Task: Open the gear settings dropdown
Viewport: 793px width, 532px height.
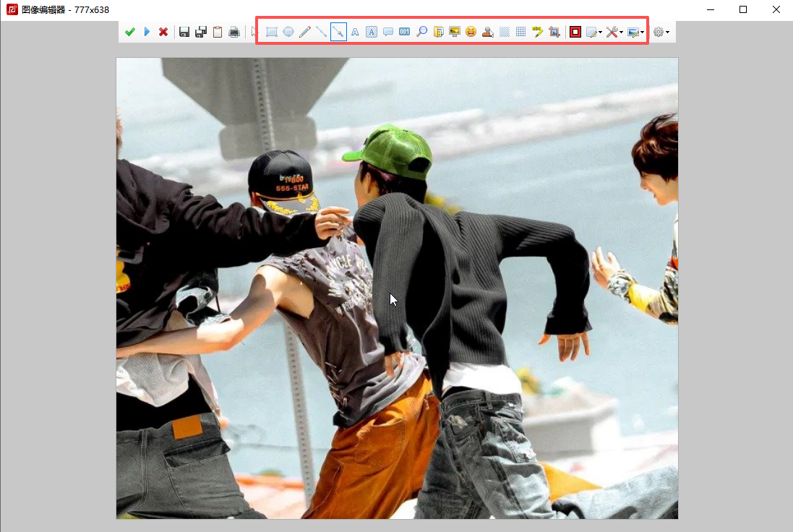Action: point(661,32)
